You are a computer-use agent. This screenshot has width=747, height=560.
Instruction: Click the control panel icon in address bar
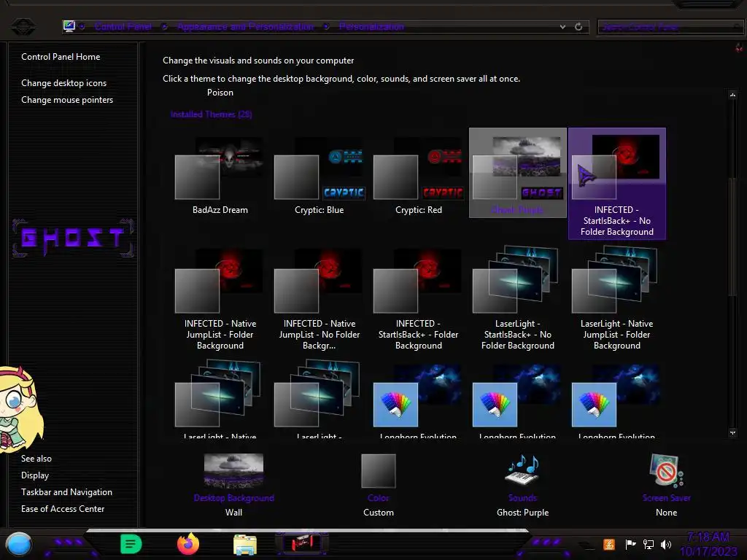(69, 26)
